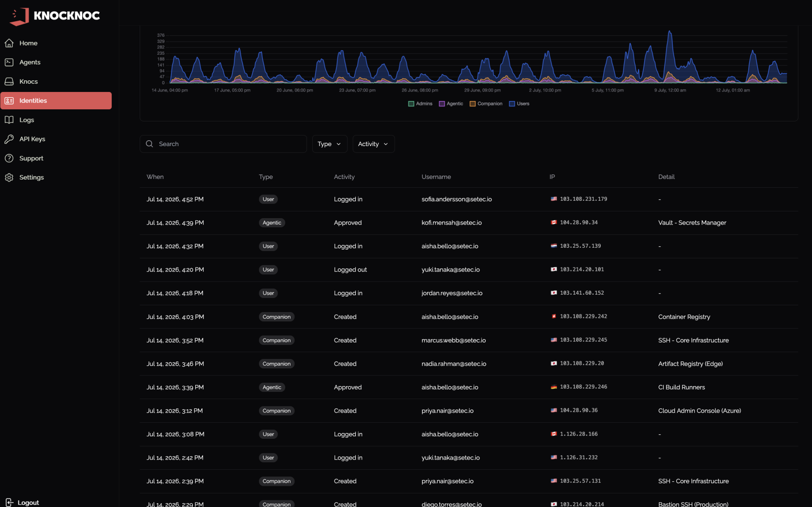Click username jordan.reyes@setec.io
812x507 pixels.
452,293
